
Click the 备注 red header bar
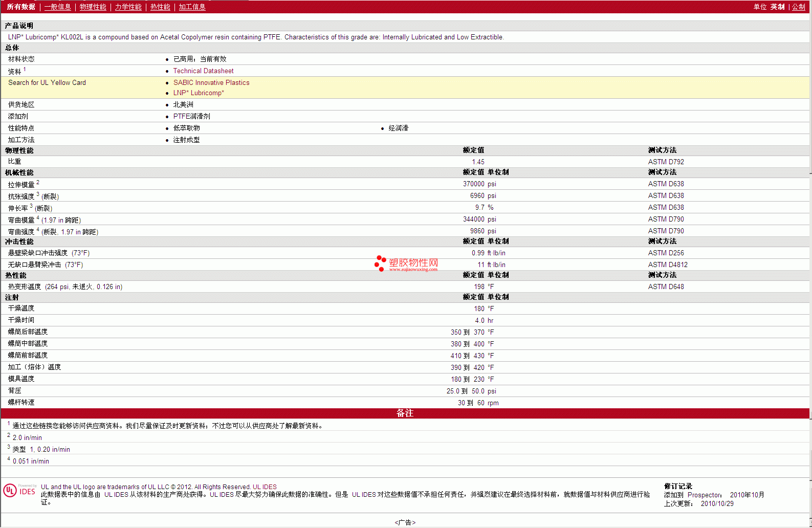(405, 413)
